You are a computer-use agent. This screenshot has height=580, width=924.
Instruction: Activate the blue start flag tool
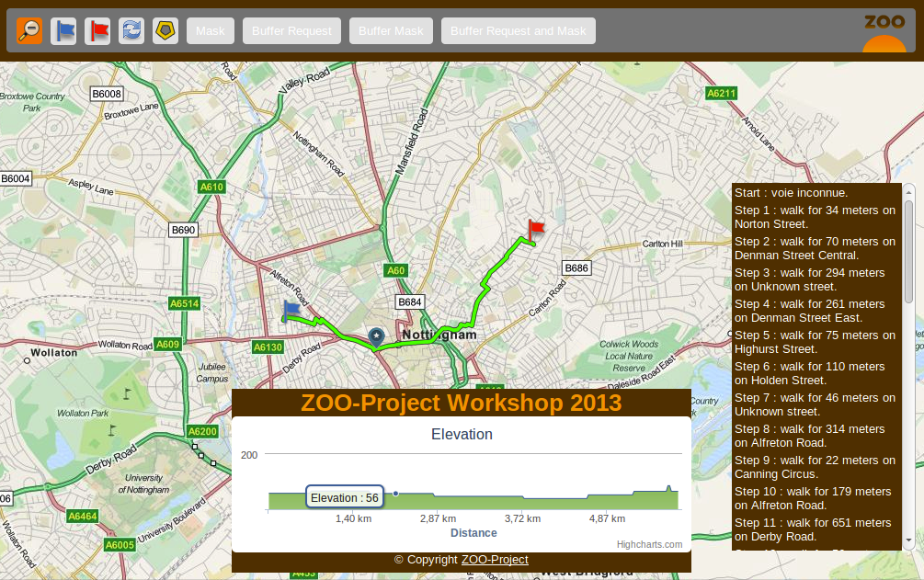63,30
